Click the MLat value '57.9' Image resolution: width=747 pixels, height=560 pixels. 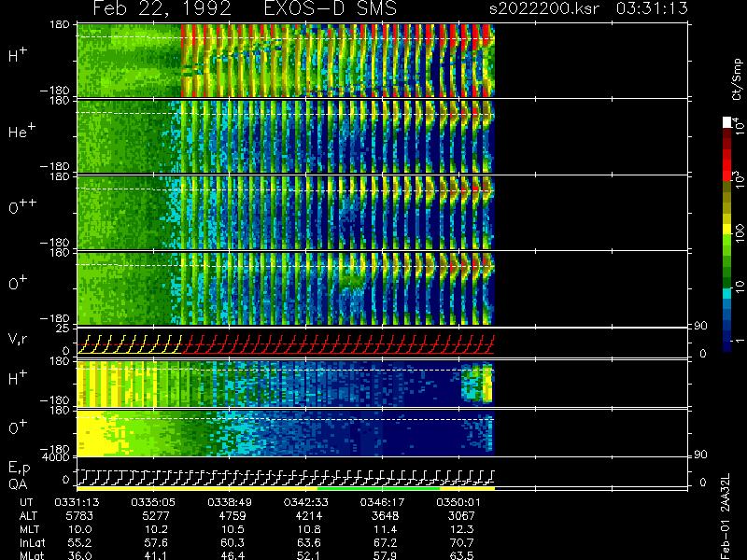(x=385, y=555)
